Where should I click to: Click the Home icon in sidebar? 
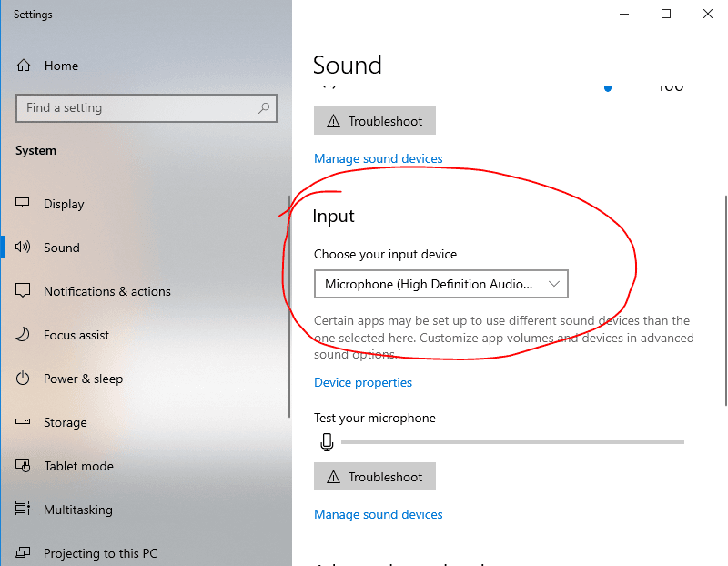point(24,66)
